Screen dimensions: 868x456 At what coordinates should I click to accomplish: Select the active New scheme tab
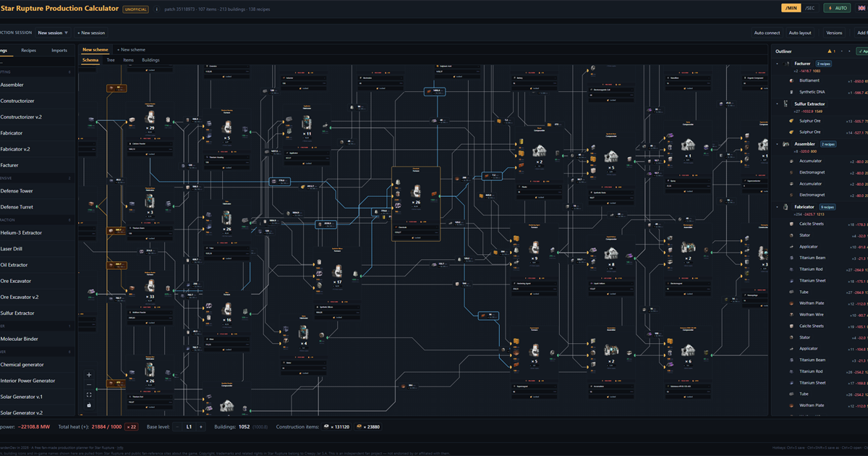coord(95,50)
